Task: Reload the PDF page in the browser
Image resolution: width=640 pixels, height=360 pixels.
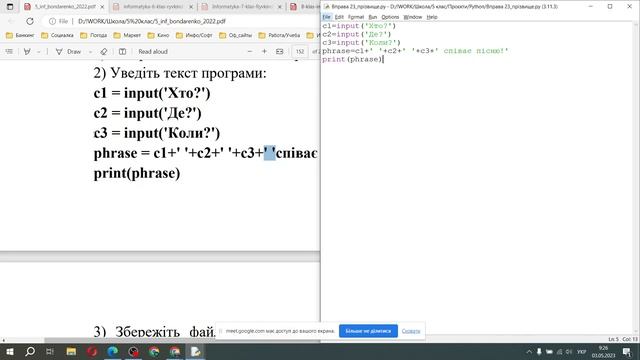Action: 30,21
